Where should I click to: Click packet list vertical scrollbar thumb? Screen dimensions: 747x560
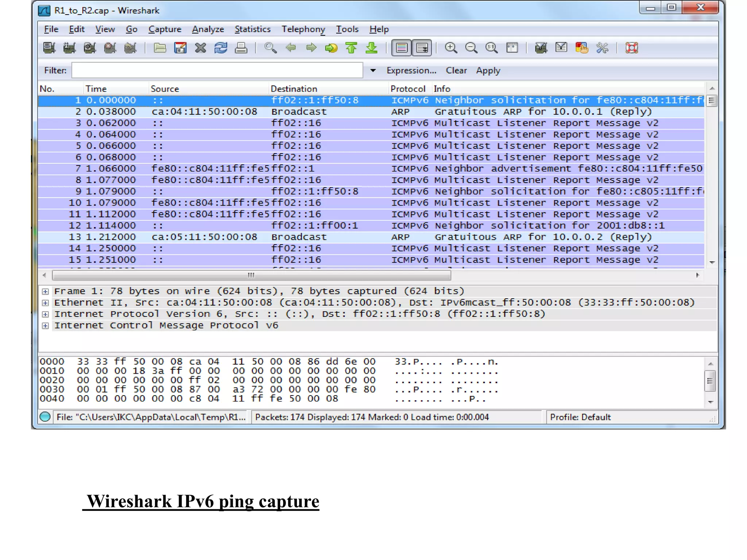711,100
